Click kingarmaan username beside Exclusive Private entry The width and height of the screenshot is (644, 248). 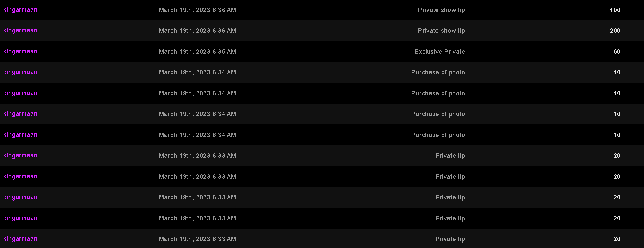point(20,51)
